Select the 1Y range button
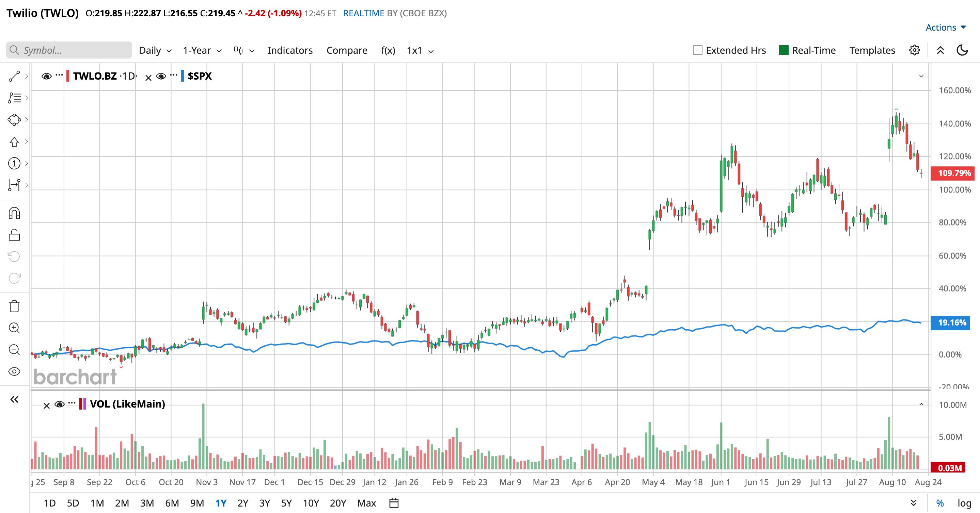 221,503
